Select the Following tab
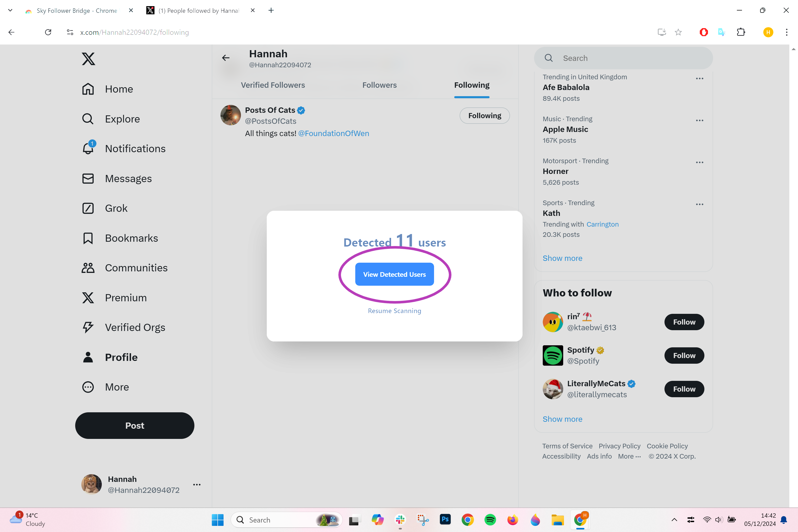 472,85
